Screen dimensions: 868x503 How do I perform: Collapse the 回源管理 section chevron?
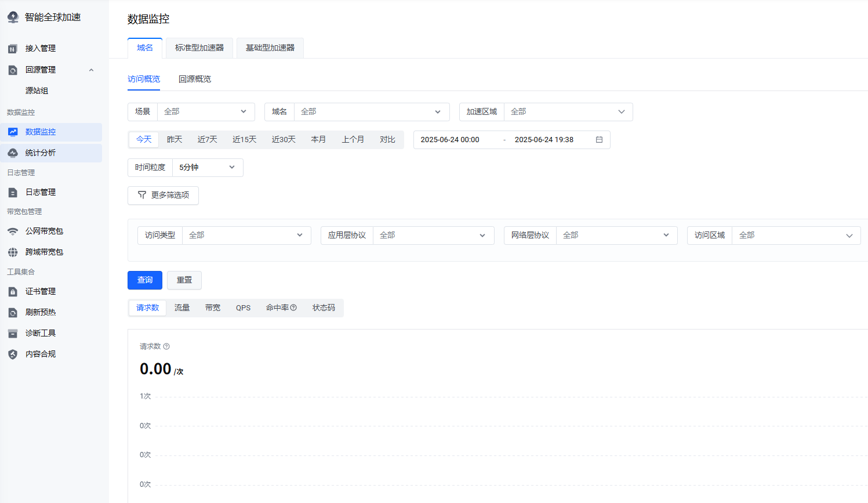(90, 69)
